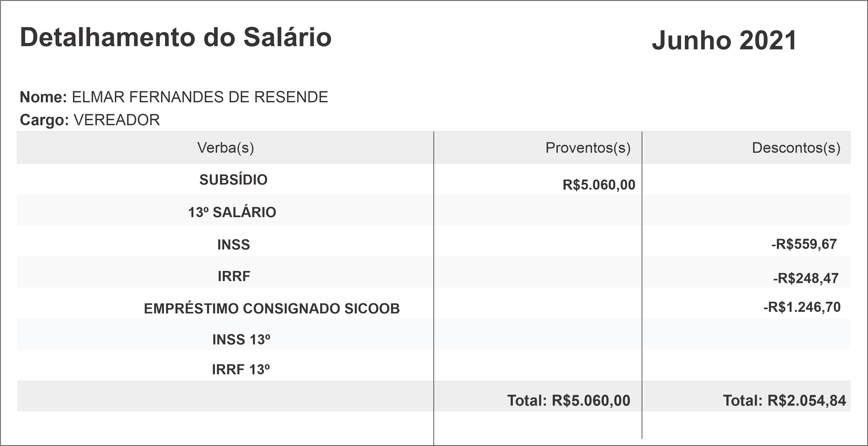
Task: Select the descontos total "Total: R$2.054,84"
Action: pyautogui.click(x=784, y=400)
